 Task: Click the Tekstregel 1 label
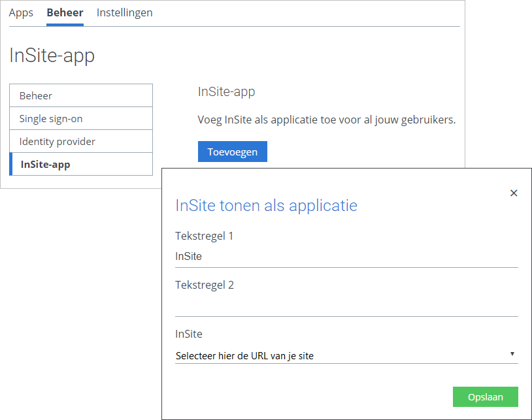tap(204, 236)
